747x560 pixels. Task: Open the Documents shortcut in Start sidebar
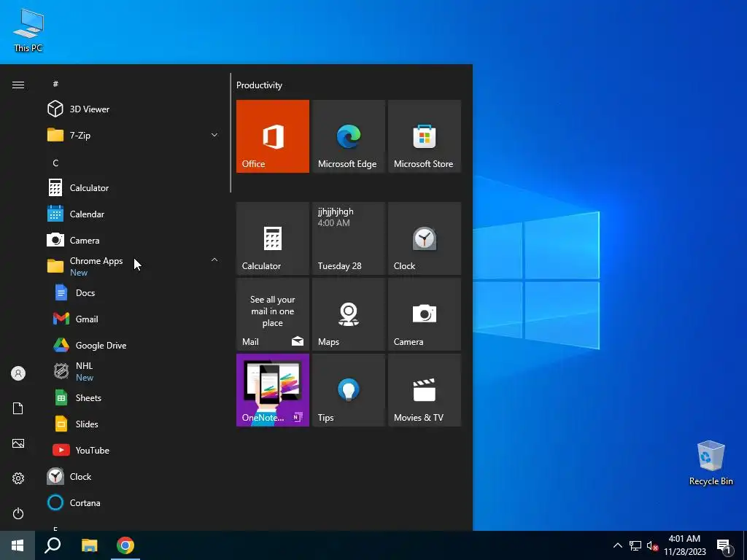click(18, 408)
